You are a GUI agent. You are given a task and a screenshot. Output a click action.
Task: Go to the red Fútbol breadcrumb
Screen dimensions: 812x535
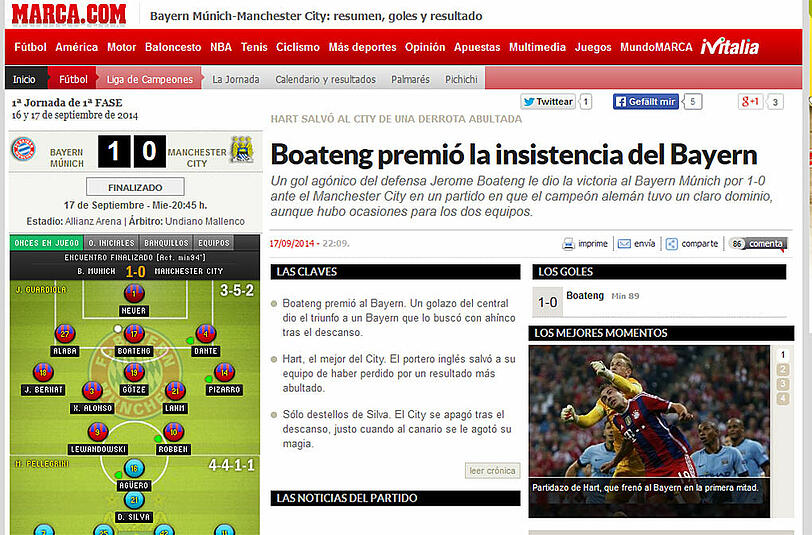(73, 79)
